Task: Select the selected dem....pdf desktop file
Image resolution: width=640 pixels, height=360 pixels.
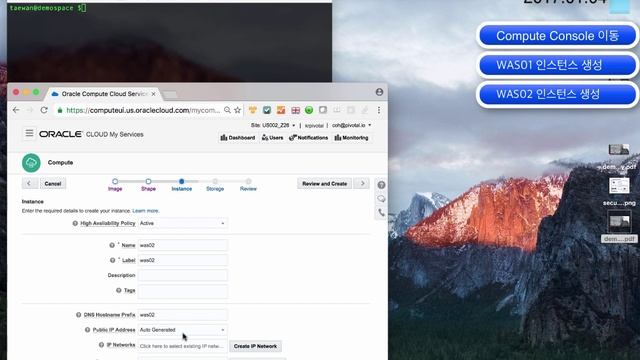Action: 619,227
